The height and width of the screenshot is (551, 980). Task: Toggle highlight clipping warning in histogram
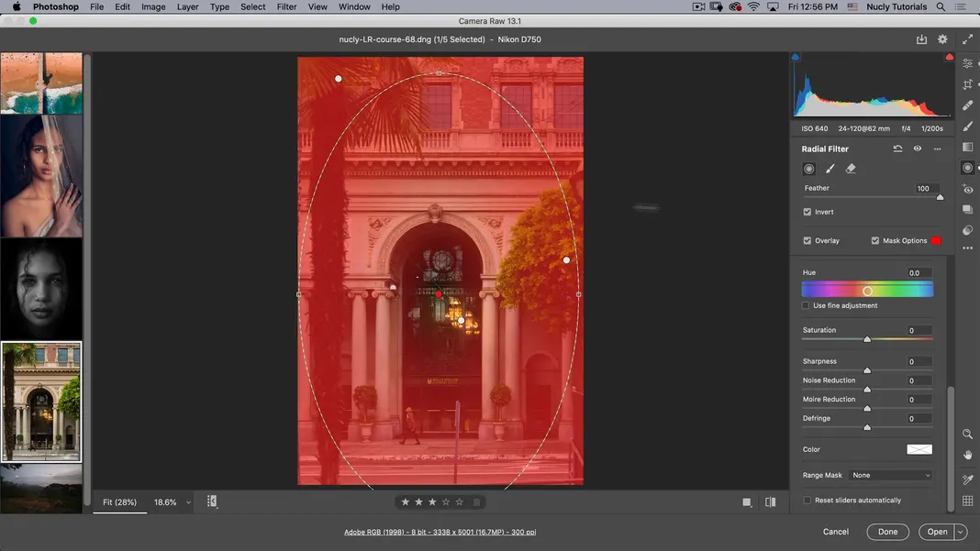coord(950,57)
